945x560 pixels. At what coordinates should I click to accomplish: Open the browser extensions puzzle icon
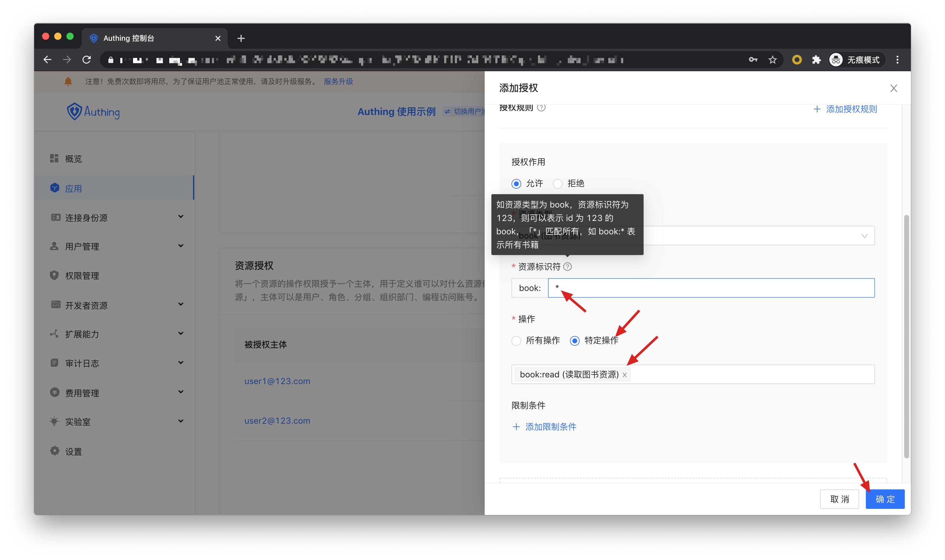pos(816,60)
